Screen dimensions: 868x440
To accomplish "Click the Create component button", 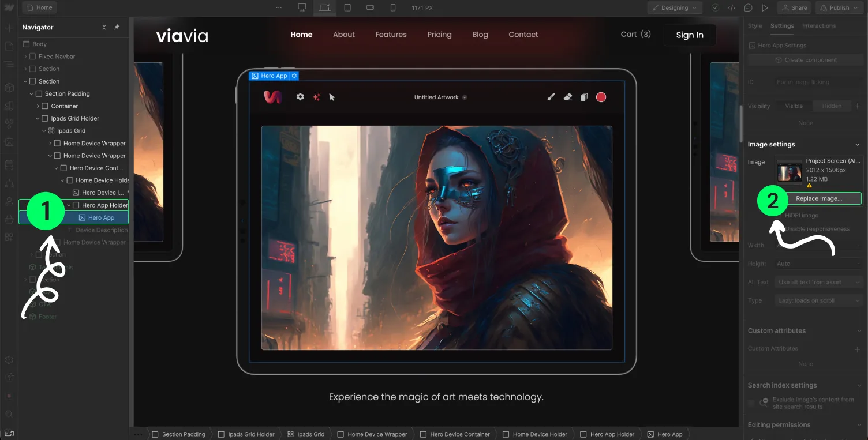I will (806, 60).
